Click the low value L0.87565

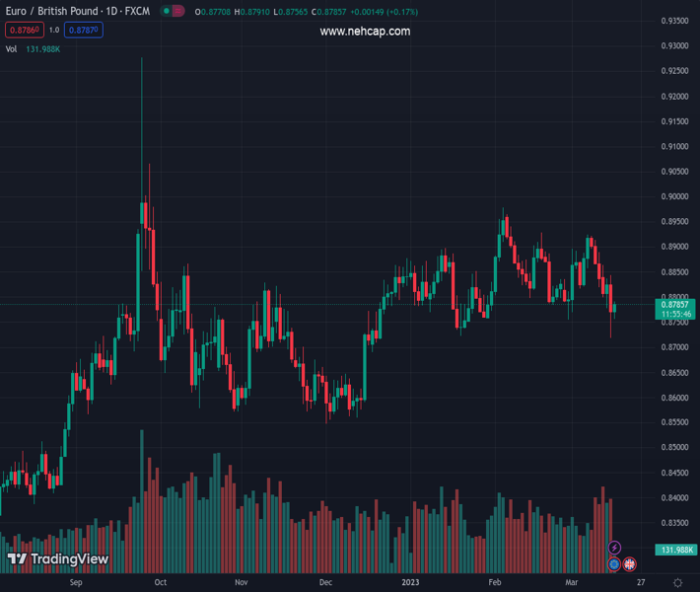coord(291,12)
